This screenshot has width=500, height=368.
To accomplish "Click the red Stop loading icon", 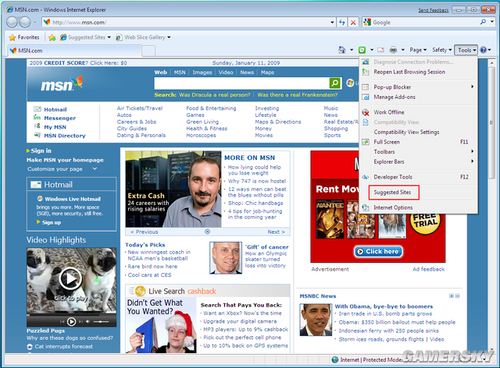I will [x=353, y=22].
